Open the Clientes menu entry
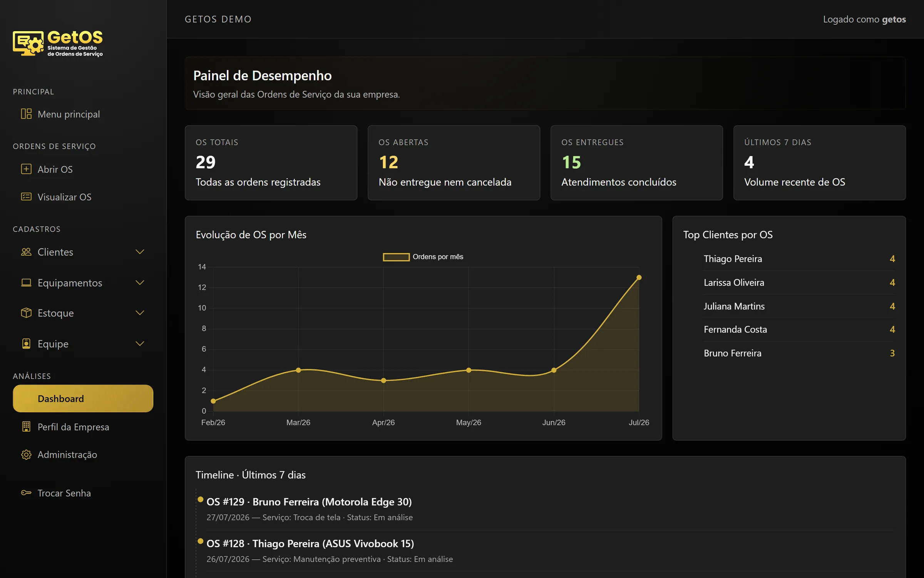Viewport: 924px width, 578px height. coord(83,252)
